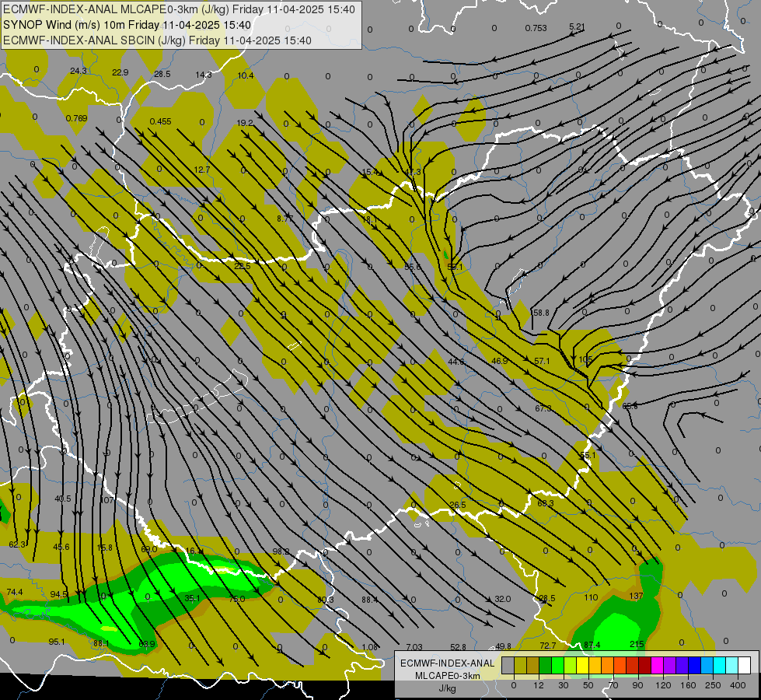761x700 pixels.
Task: Click legend scale value 400
Action: coord(738,685)
